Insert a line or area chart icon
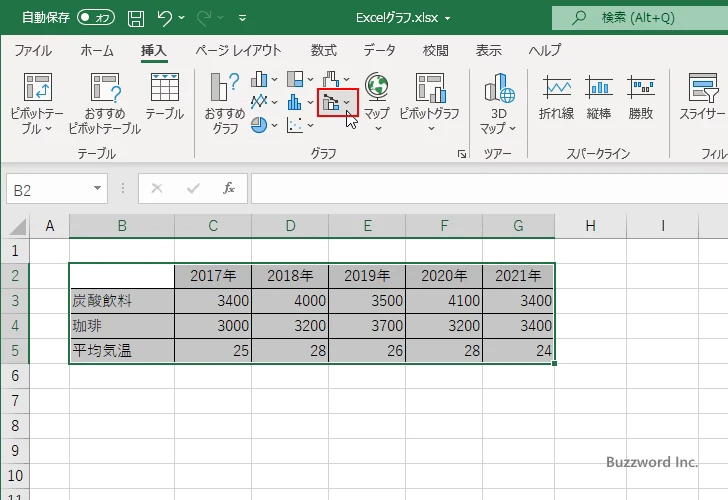This screenshot has height=500, width=728. pyautogui.click(x=259, y=102)
